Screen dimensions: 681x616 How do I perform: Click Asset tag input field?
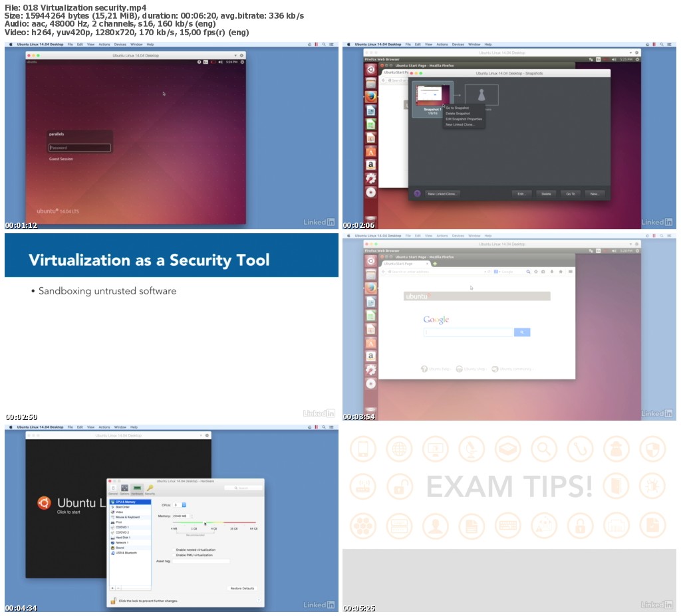coord(201,561)
